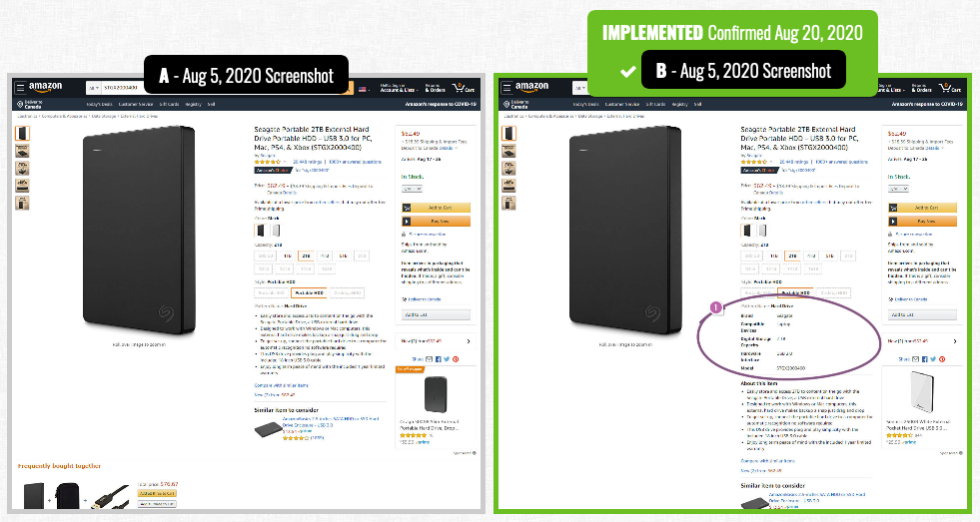980x522 pixels.
Task: Open the hamburger menu in screenshot A
Action: [21, 88]
